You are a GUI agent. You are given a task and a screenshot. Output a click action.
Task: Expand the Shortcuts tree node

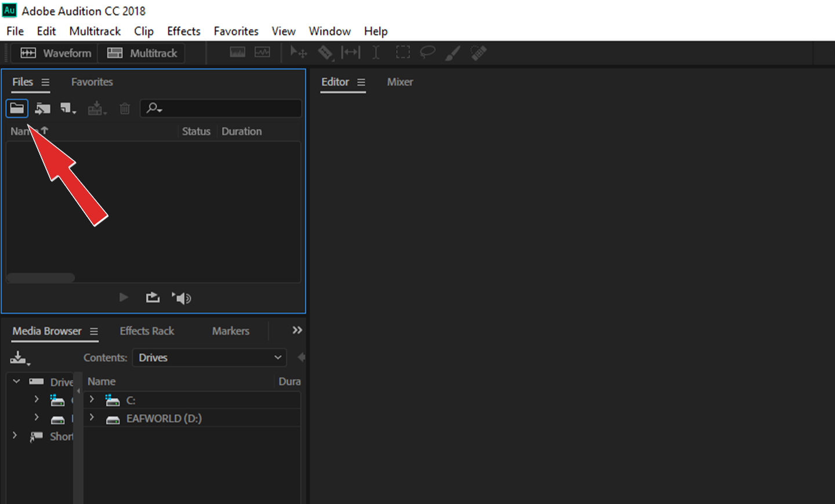point(15,435)
